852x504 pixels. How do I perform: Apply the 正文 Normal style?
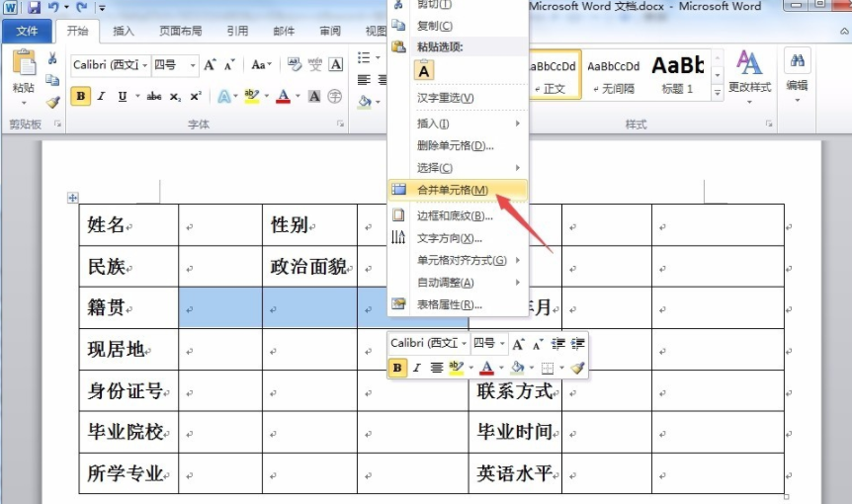554,75
